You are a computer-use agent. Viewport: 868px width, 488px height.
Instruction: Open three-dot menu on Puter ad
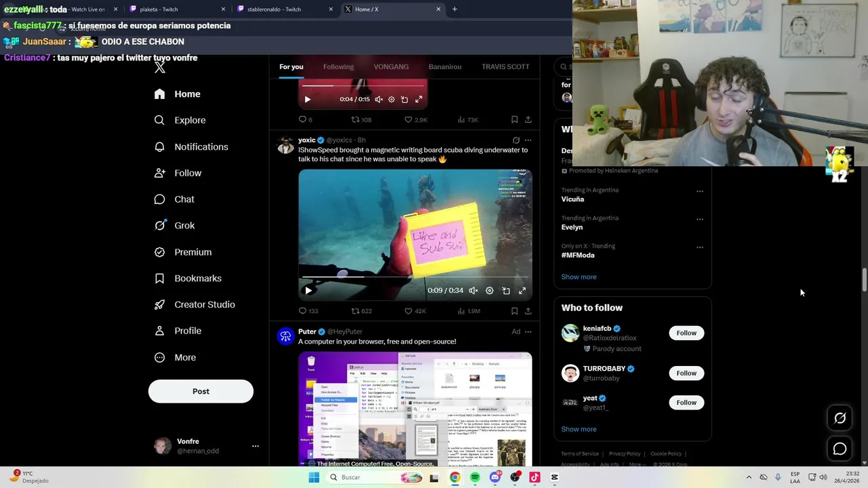(x=528, y=331)
